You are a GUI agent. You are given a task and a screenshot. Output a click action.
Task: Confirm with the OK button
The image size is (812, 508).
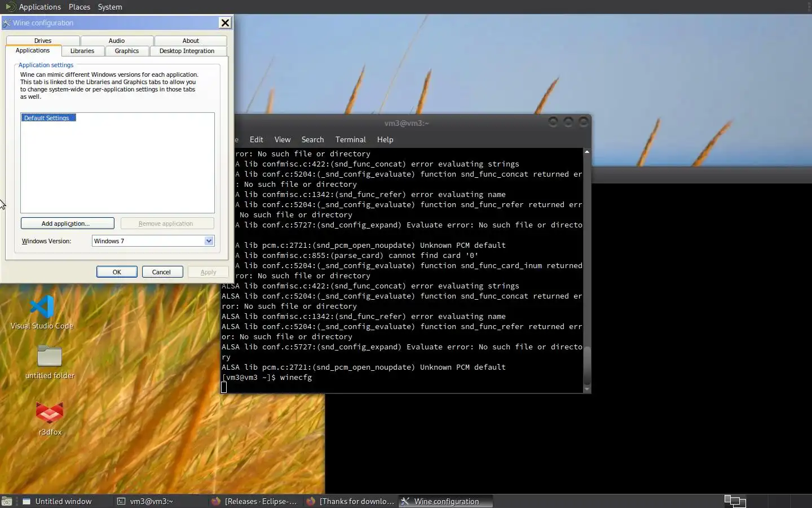(117, 272)
